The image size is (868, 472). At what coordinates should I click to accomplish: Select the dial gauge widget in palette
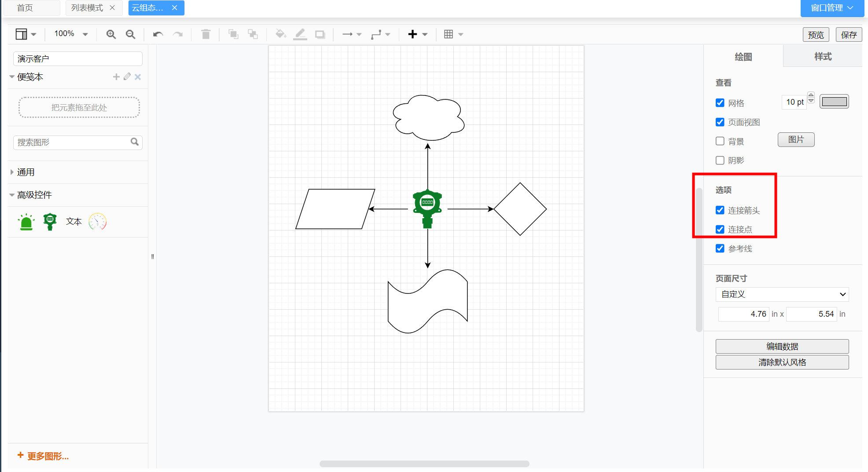click(x=97, y=222)
